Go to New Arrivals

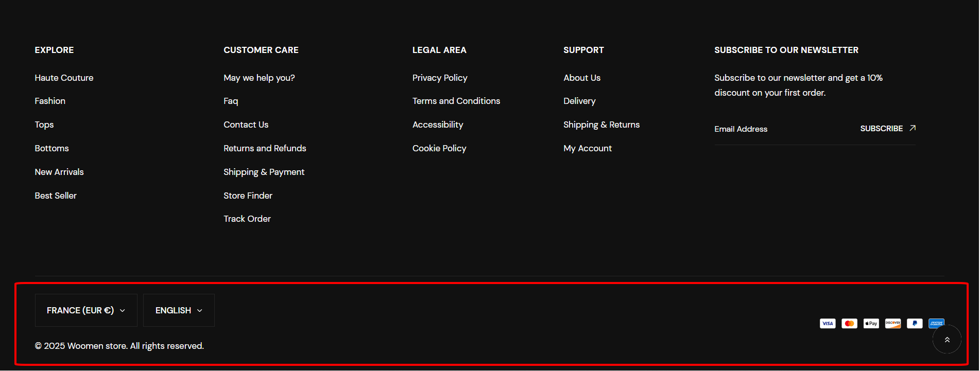tap(59, 172)
